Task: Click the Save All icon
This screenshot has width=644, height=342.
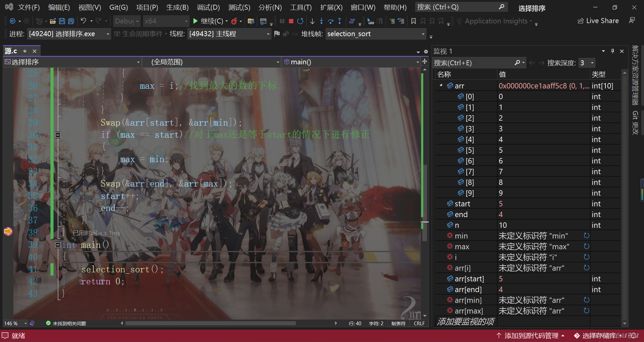Action: (71, 21)
